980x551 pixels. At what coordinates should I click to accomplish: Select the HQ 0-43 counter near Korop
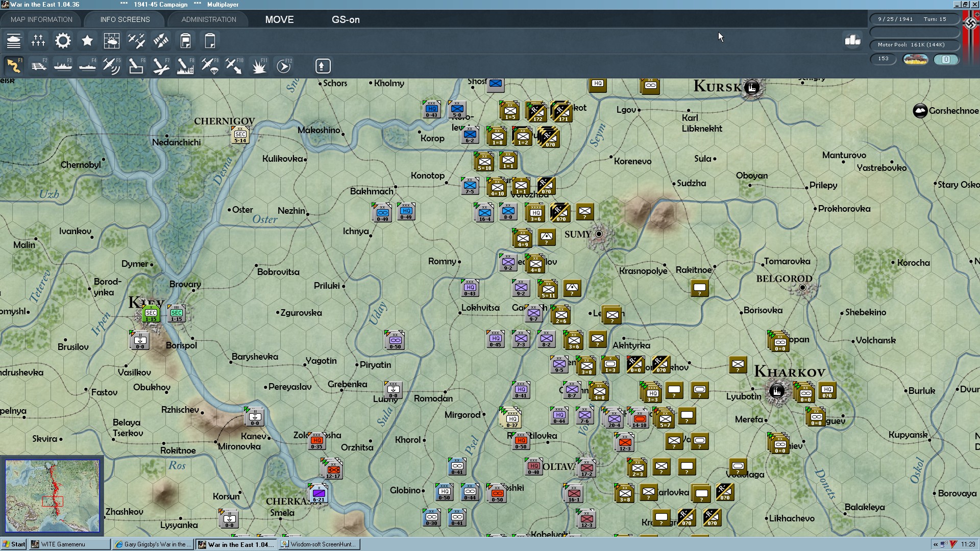point(432,110)
